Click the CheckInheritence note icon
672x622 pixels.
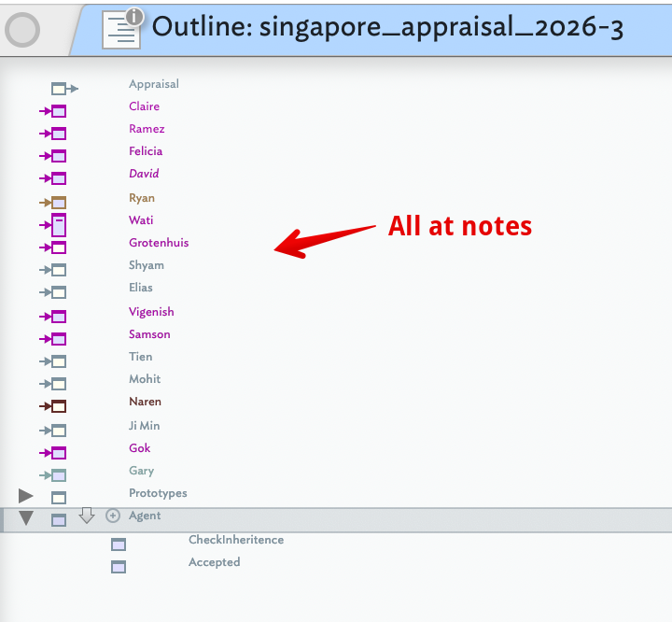pos(119,544)
